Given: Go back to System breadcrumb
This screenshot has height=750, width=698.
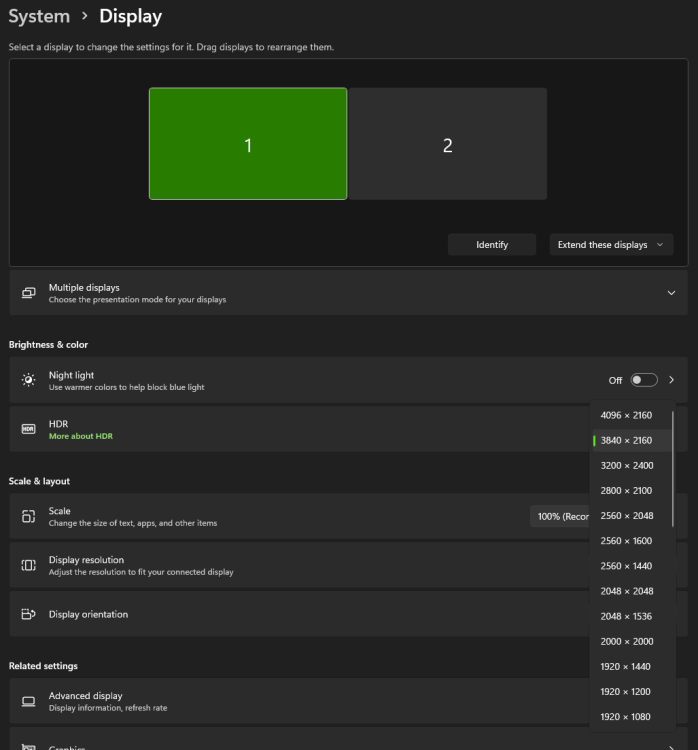Looking at the screenshot, I should point(39,16).
